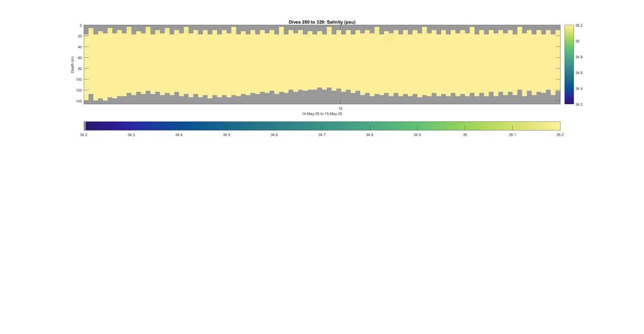Click '34.5' label under horizontal colorbar
The width and height of the screenshot is (644, 334).
pyautogui.click(x=226, y=135)
